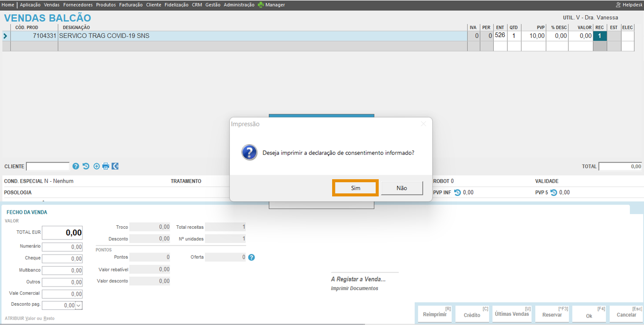Open client history icon beside Cliente
644x325 pixels.
pos(86,166)
